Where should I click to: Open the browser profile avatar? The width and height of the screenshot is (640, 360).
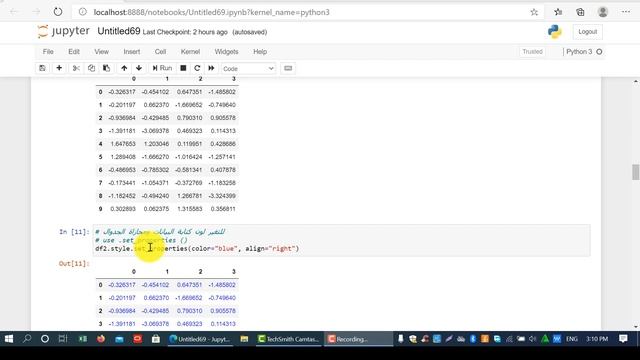603,12
